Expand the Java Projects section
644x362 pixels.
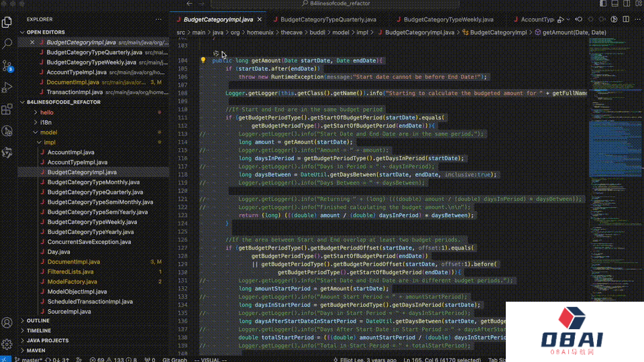point(47,341)
